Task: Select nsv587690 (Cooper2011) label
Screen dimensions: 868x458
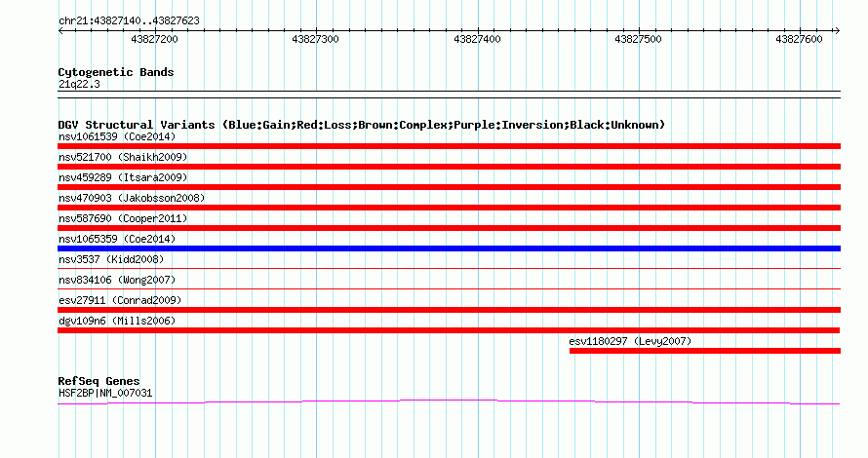Action: click(123, 218)
